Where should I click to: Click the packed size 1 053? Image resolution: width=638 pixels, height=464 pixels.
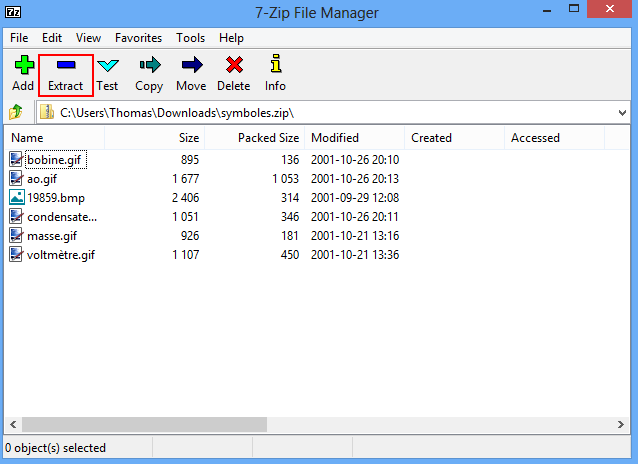point(286,179)
